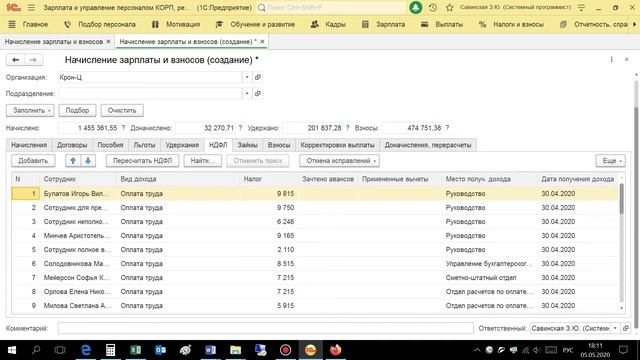Open the Организация field link icon

(x=258, y=77)
